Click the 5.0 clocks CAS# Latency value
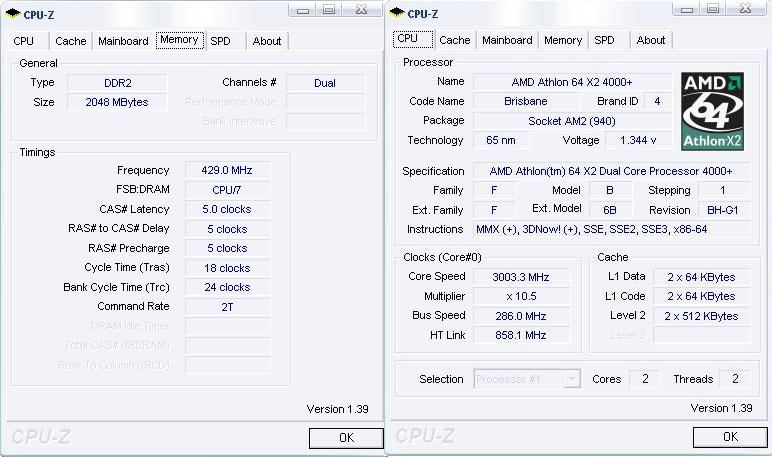Viewport: 772px width, 458px height. 227,209
